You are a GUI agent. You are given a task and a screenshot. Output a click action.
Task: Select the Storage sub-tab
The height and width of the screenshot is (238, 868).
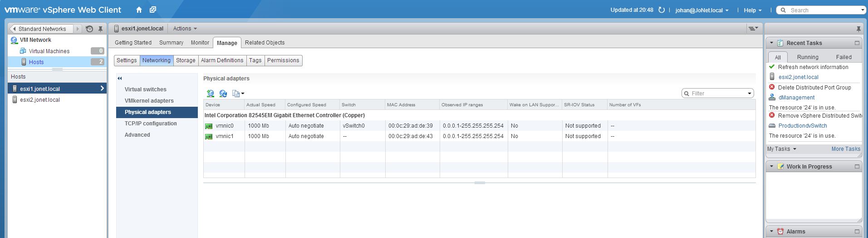tap(186, 60)
